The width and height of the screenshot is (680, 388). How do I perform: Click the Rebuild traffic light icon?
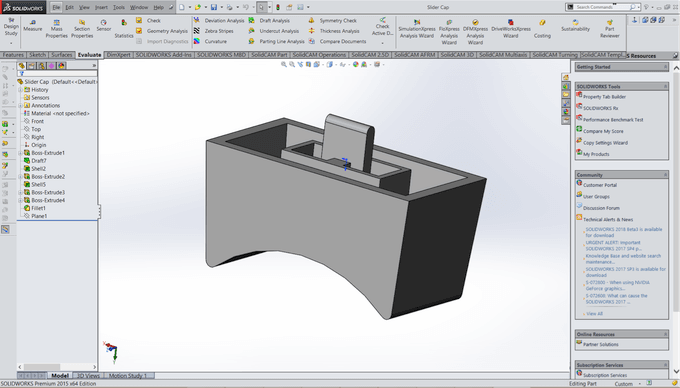(x=278, y=7)
